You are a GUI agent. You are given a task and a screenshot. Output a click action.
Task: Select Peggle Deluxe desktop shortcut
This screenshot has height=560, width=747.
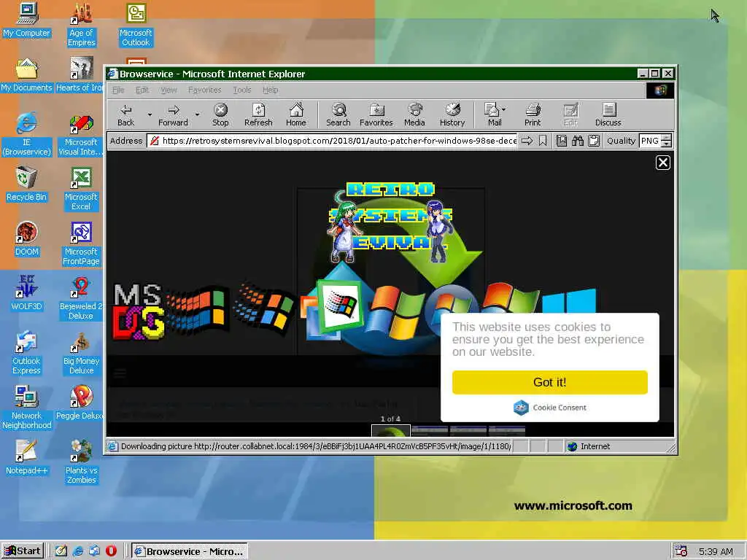point(80,402)
